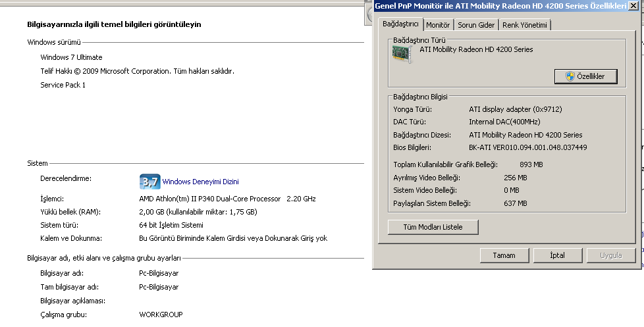Select the Renk Yönetimi tab

525,25
